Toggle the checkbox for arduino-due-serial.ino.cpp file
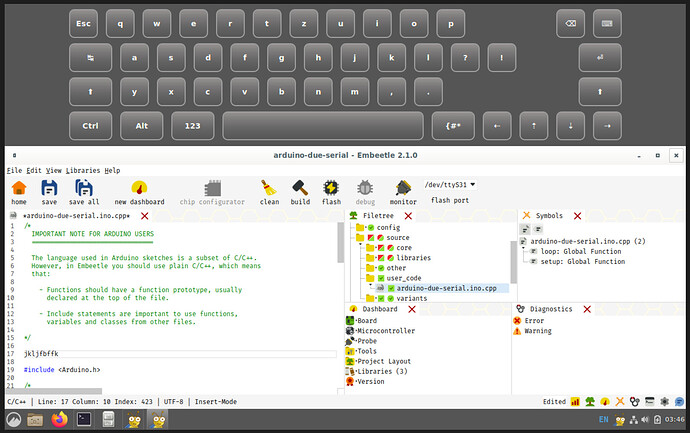Viewport: 690px width, 433px height. tap(391, 288)
